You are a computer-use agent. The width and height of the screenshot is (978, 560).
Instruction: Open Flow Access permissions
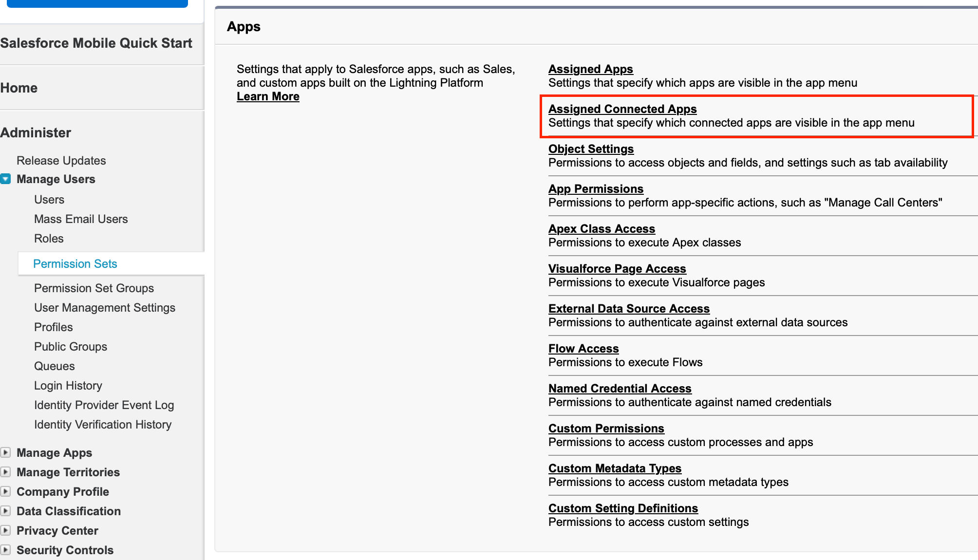(583, 349)
